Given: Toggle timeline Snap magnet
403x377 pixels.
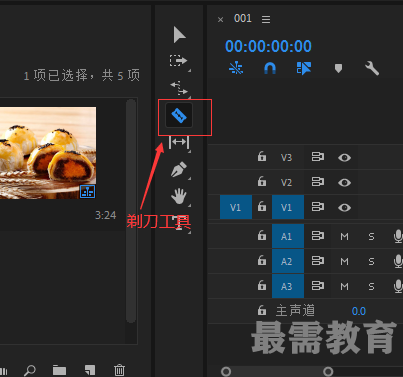Looking at the screenshot, I should point(270,68).
